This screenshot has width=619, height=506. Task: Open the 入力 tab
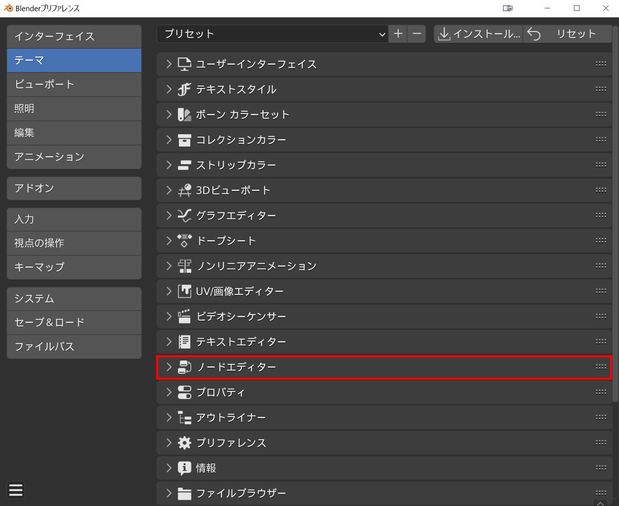pyautogui.click(x=74, y=219)
